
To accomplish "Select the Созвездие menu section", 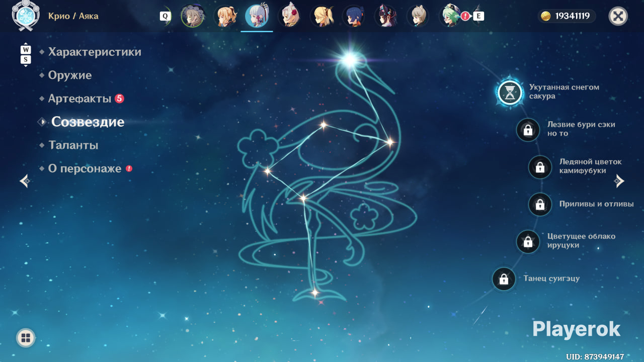I will click(x=88, y=122).
